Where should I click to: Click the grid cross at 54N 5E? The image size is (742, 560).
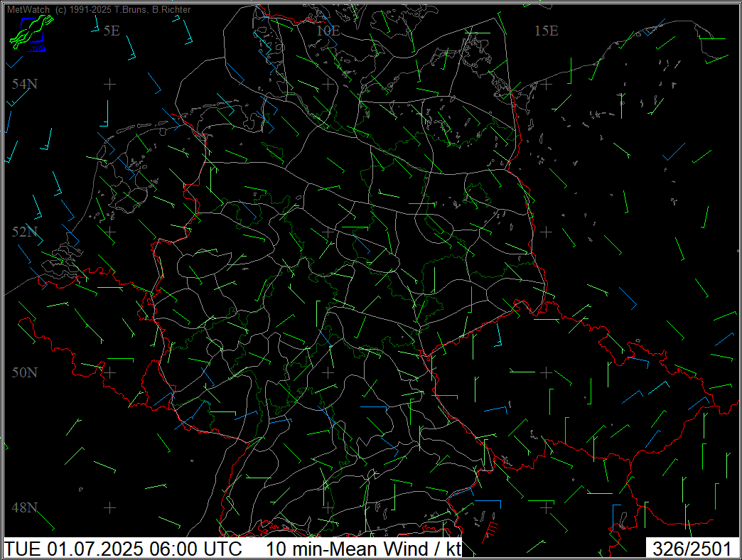pyautogui.click(x=109, y=84)
